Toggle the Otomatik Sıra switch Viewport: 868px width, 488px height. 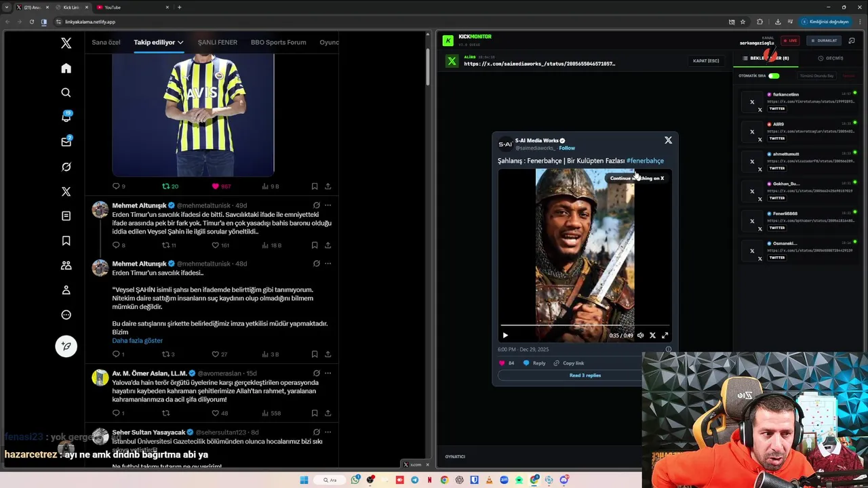tap(774, 76)
